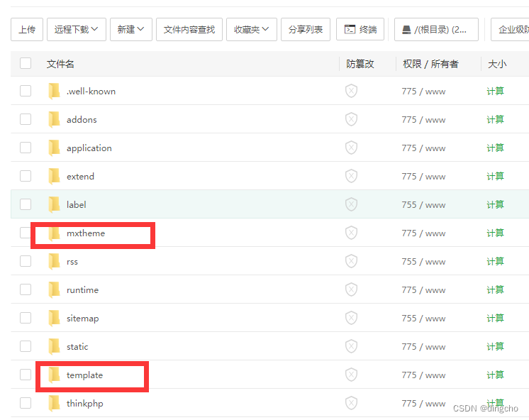The image size is (529, 420).
Task: Sort by the 文件名 column header
Action: tap(60, 64)
